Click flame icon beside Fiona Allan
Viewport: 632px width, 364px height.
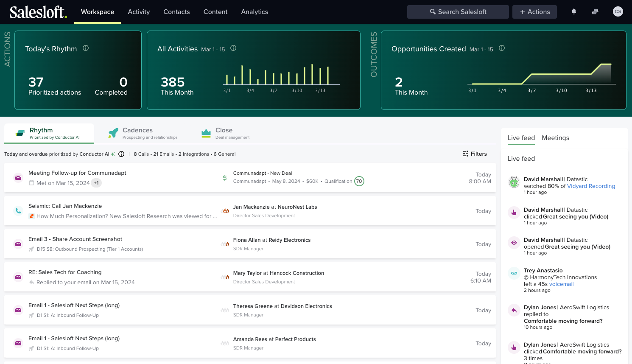tap(225, 244)
